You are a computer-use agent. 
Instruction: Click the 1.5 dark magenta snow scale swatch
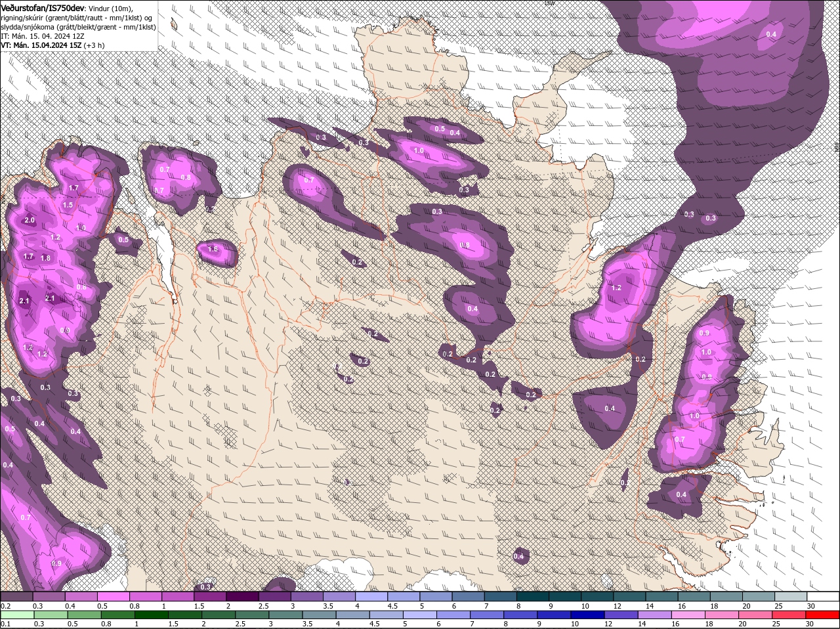pyautogui.click(x=210, y=596)
